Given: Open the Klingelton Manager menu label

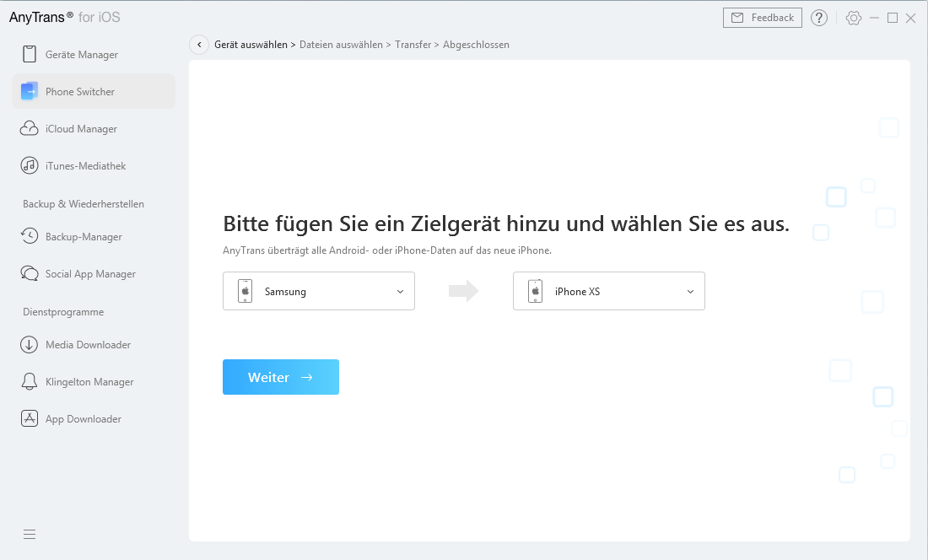Looking at the screenshot, I should pos(89,382).
